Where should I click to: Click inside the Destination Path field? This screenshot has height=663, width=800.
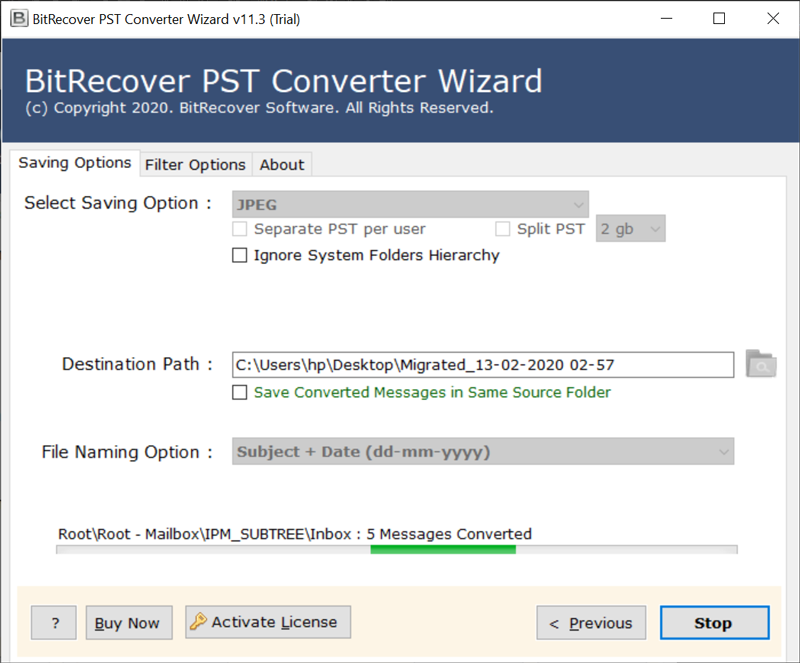pos(483,365)
